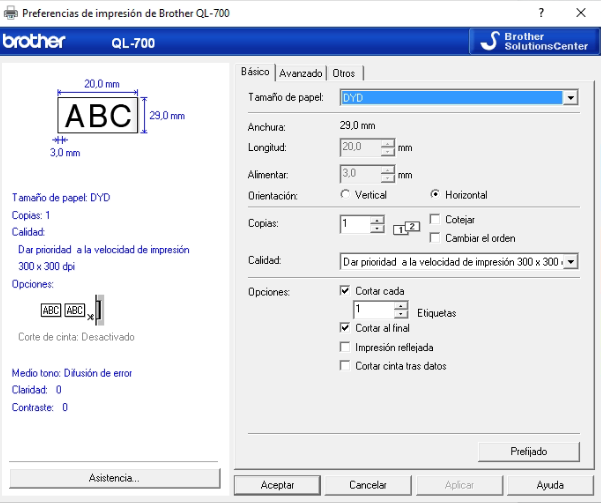The width and height of the screenshot is (601, 503).
Task: Switch to the Básico tab
Action: [255, 72]
